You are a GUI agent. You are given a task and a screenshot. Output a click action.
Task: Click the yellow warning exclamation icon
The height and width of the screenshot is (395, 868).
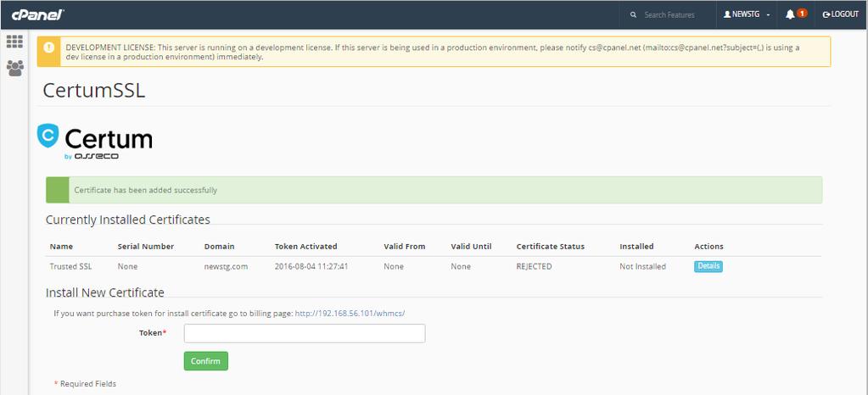point(48,47)
